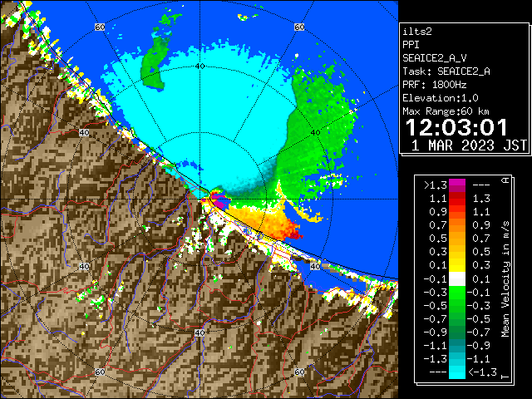Click the "<-1.3" legend label

click(482, 372)
